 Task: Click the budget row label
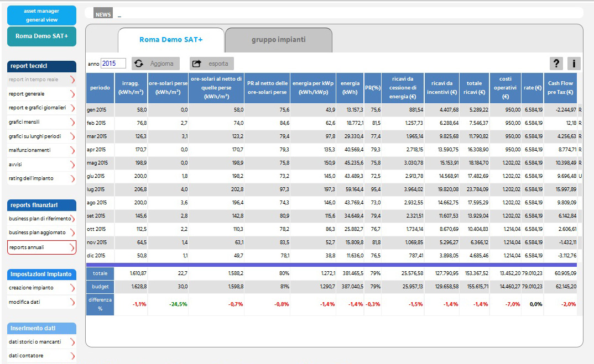(100, 287)
